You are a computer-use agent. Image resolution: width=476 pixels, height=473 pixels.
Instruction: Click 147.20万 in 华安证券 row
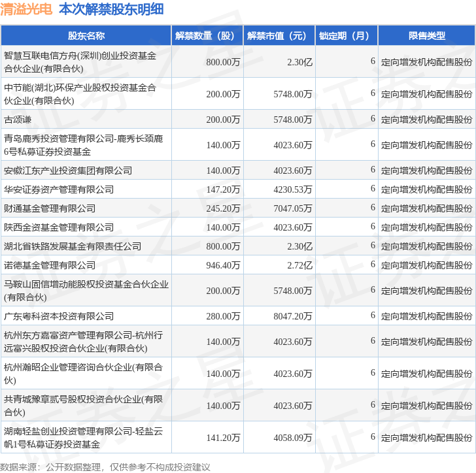223,189
